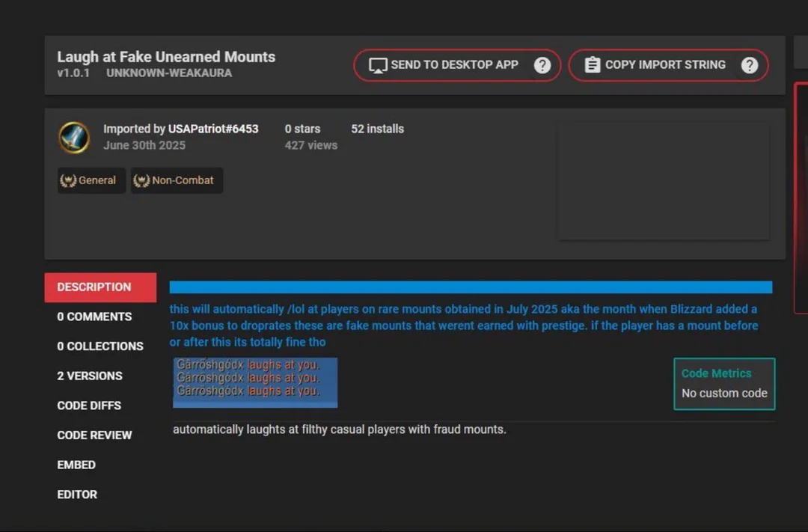Click the laurel icon on General tag
808x532 pixels.
pyautogui.click(x=68, y=180)
